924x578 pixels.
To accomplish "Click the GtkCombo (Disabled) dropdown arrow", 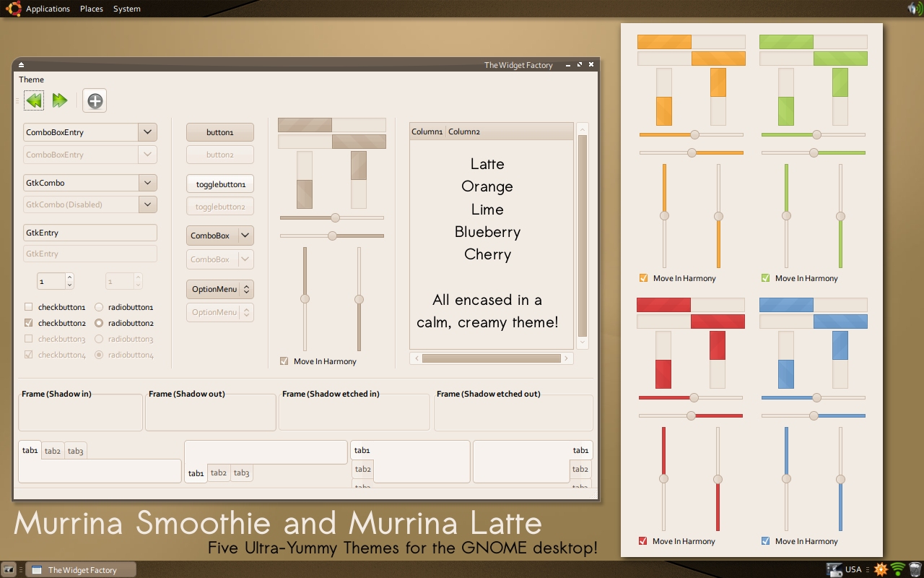I will click(147, 204).
